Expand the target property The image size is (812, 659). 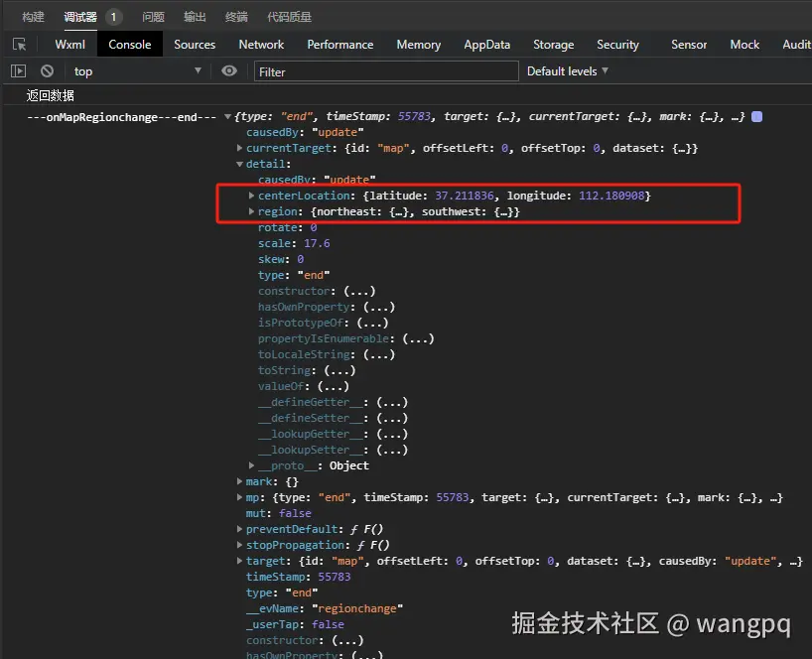[239, 561]
